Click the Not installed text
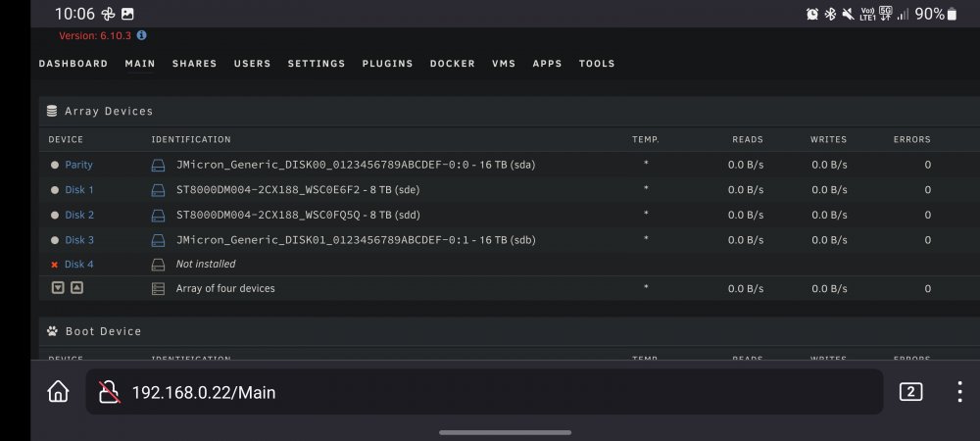The width and height of the screenshot is (980, 441). tap(206, 265)
